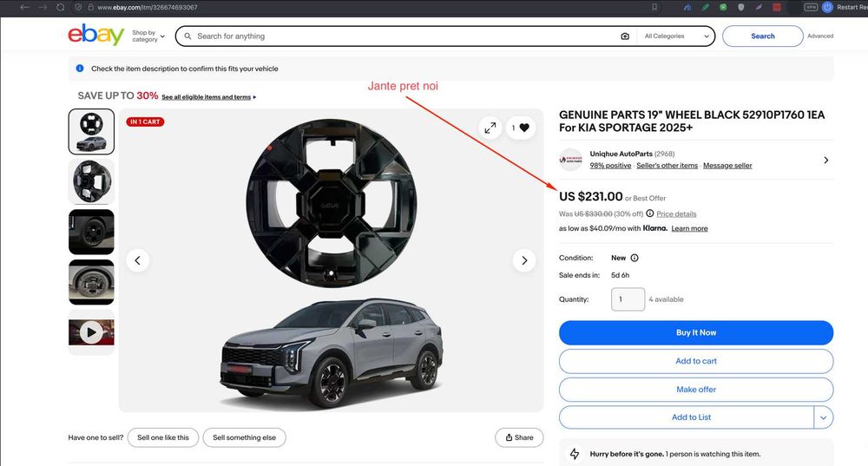Click browser reload icon
Image resolution: width=868 pixels, height=466 pixels.
point(61,7)
